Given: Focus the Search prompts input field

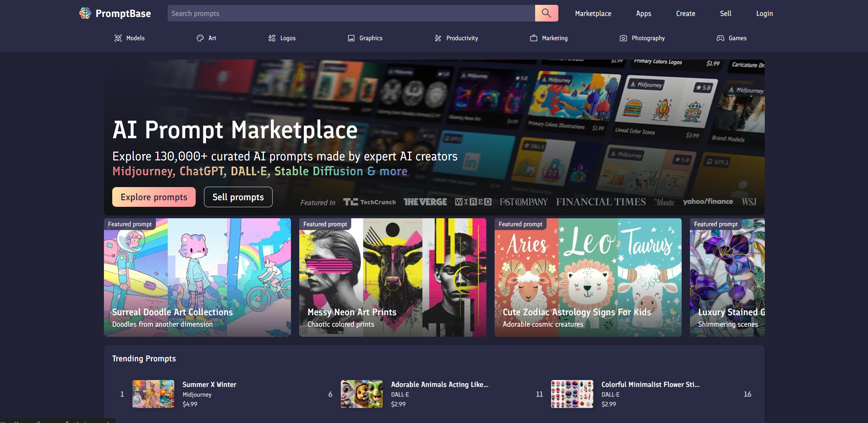Looking at the screenshot, I should click(x=351, y=14).
